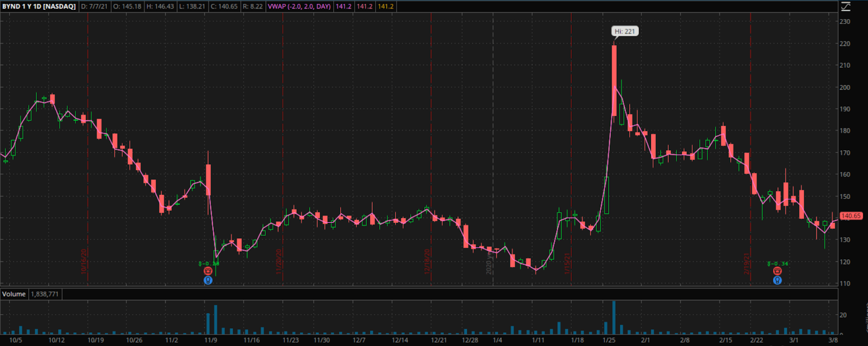Select the Volume study label
Screen dimensions: 868x346
coord(14,294)
